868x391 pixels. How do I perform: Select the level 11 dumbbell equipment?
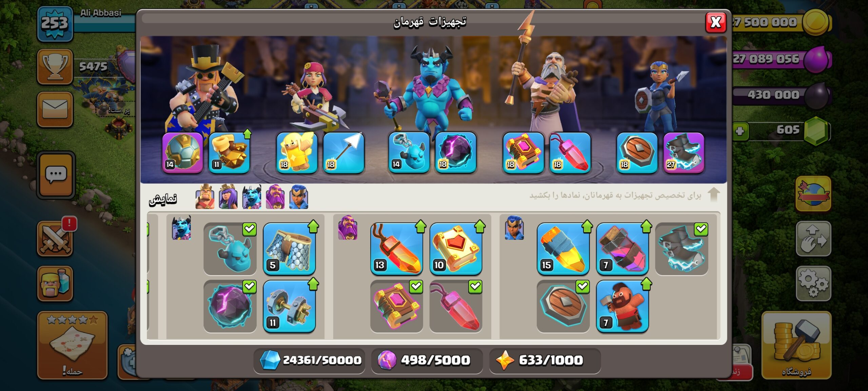tap(289, 306)
